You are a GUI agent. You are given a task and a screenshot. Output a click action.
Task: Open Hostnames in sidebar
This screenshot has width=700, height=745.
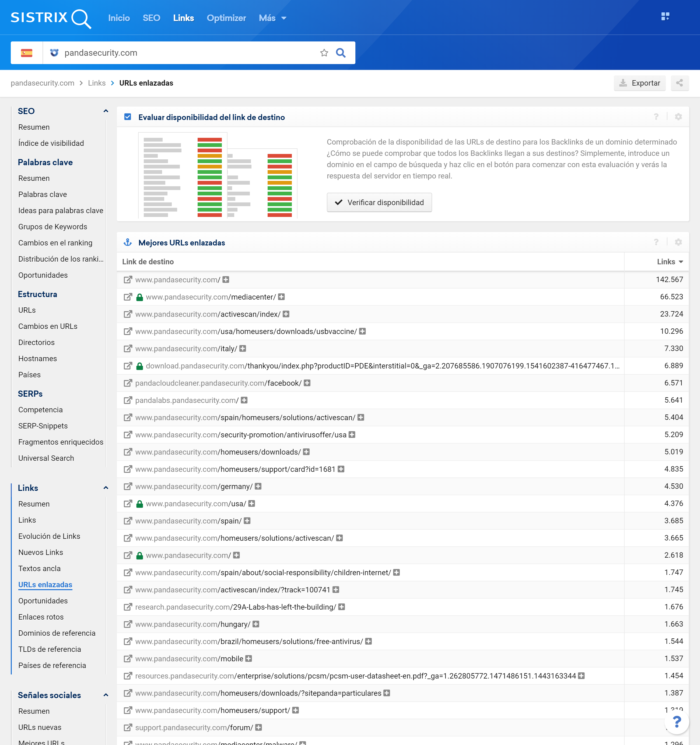click(x=37, y=359)
